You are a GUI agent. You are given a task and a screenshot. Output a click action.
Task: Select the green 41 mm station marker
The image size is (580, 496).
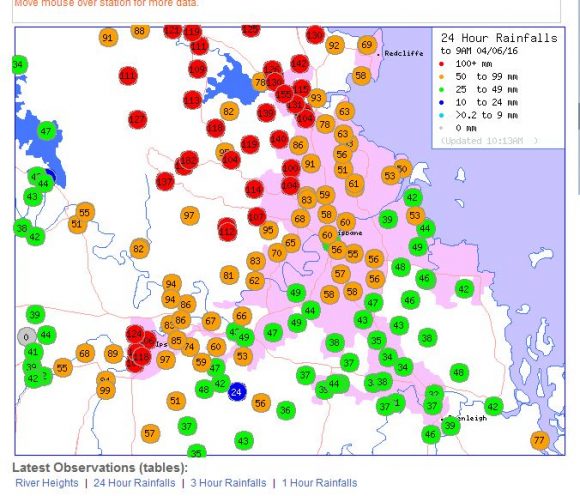(33, 352)
